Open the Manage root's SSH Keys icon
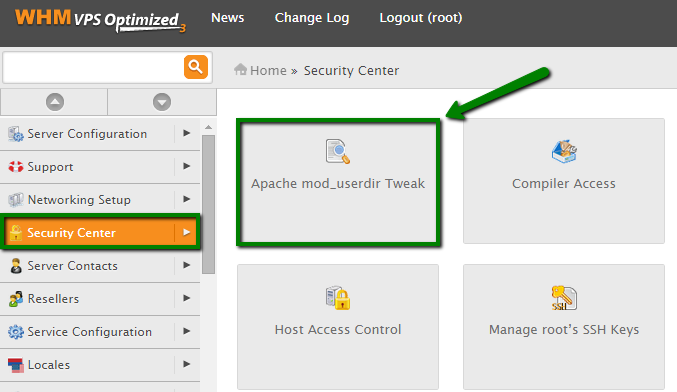 tap(564, 298)
